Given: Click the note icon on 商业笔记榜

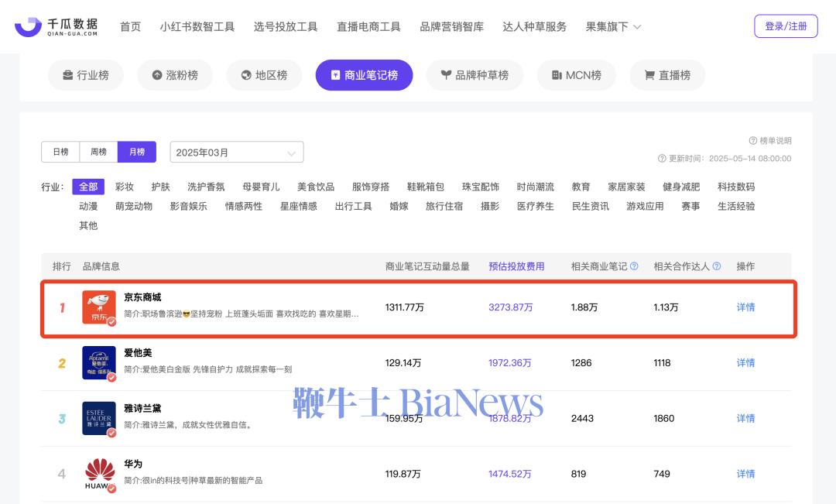Looking at the screenshot, I should point(335,75).
